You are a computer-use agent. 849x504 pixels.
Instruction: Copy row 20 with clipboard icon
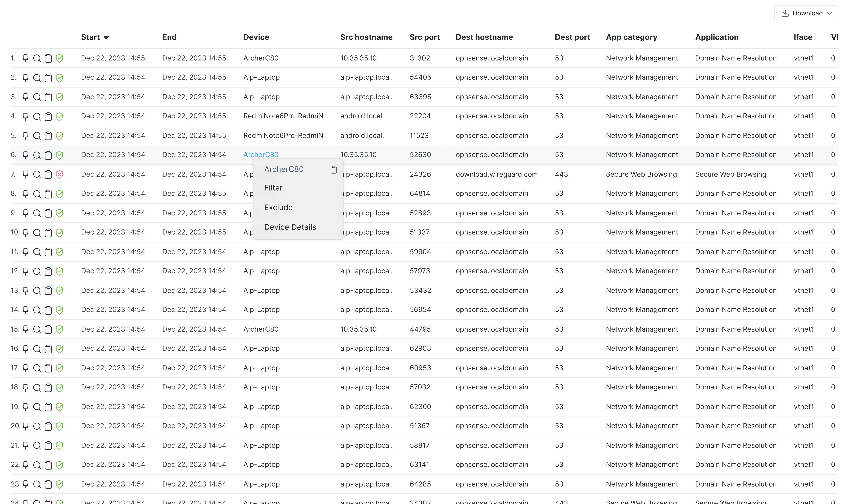click(x=49, y=426)
